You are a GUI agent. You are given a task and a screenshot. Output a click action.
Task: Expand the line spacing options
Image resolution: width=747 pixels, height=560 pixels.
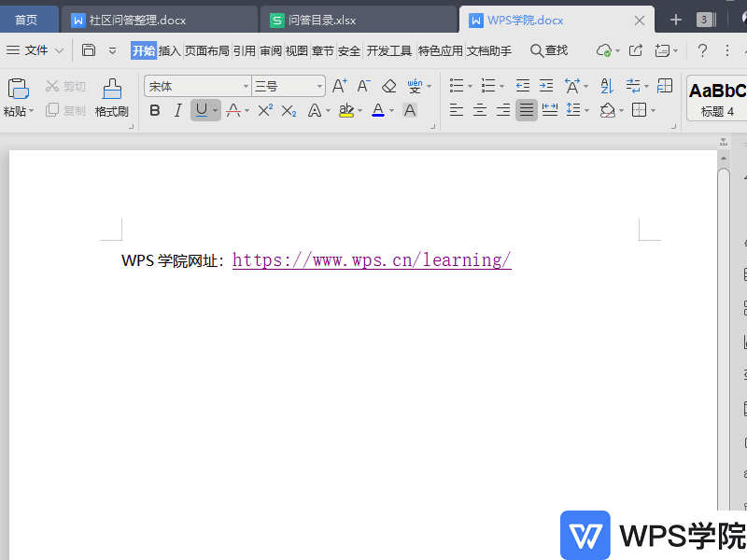click(587, 110)
